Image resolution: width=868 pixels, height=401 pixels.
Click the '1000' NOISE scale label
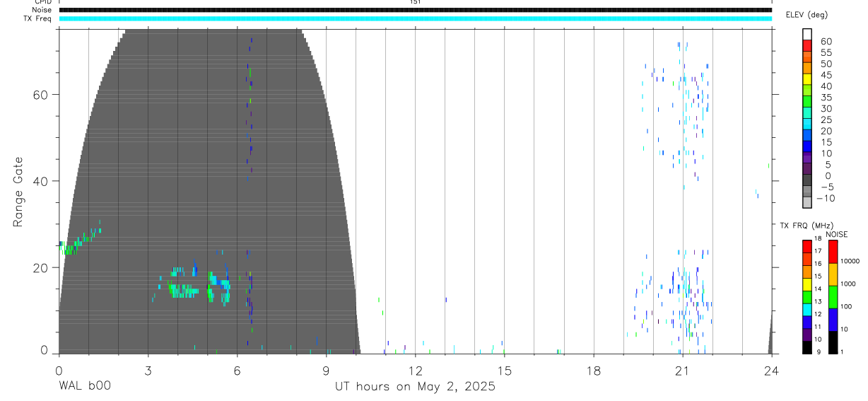coord(849,284)
